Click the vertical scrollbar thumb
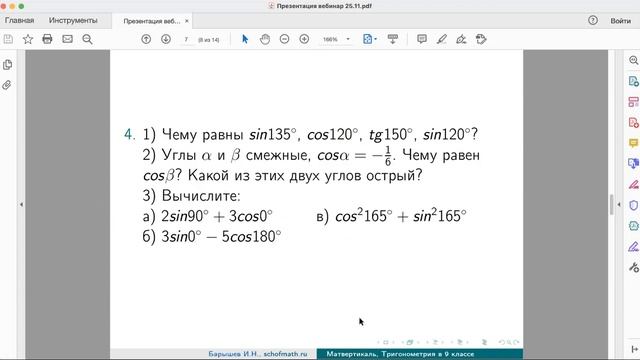This screenshot has height=360, width=640. [x=611, y=204]
